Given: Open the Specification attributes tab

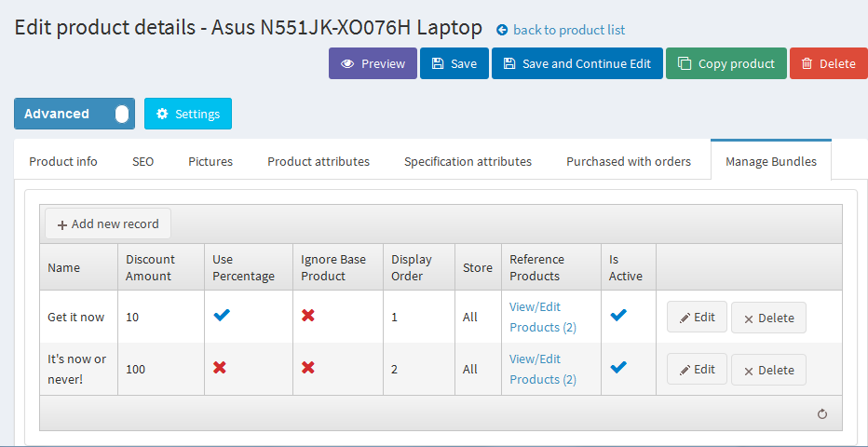Looking at the screenshot, I should coord(468,161).
